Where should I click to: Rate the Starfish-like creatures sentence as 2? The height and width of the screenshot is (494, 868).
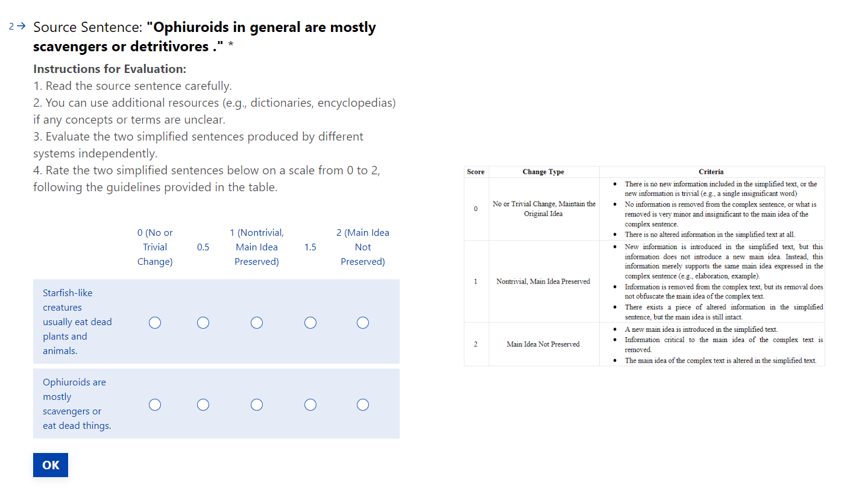tap(363, 323)
